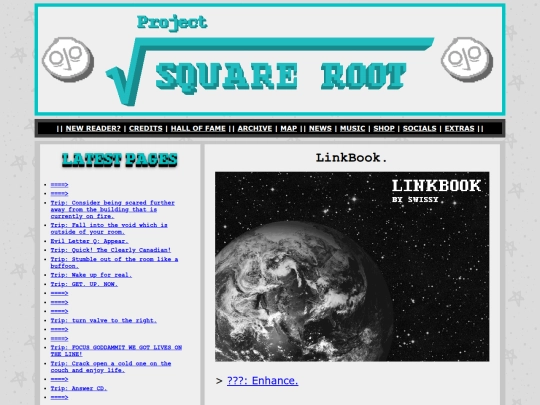Open the EXTRAS page
Screen dimensions: 540x405
pos(459,128)
